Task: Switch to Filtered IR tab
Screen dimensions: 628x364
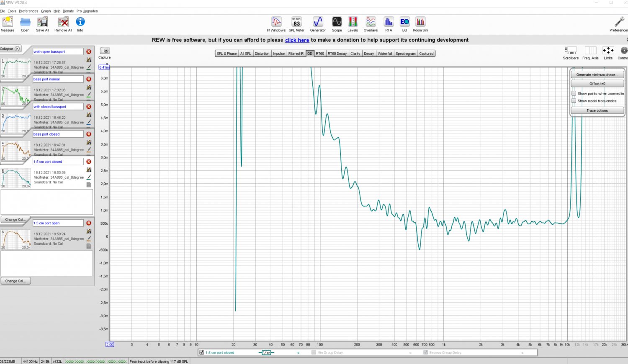Action: tap(296, 54)
